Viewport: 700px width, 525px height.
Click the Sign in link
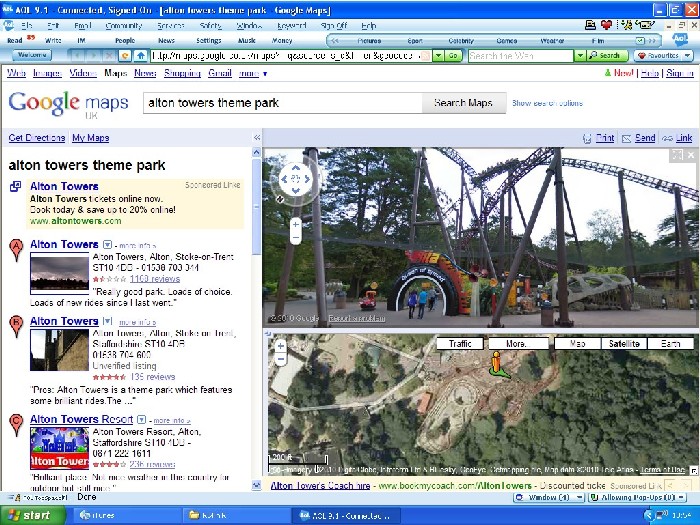[x=679, y=73]
